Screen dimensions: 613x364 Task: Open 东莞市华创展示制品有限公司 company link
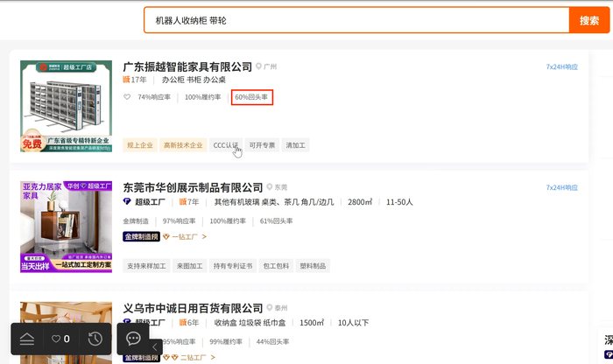click(193, 187)
